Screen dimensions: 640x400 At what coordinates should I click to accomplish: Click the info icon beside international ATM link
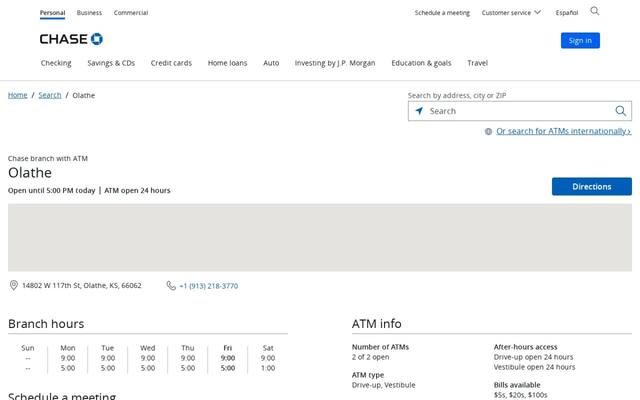488,131
